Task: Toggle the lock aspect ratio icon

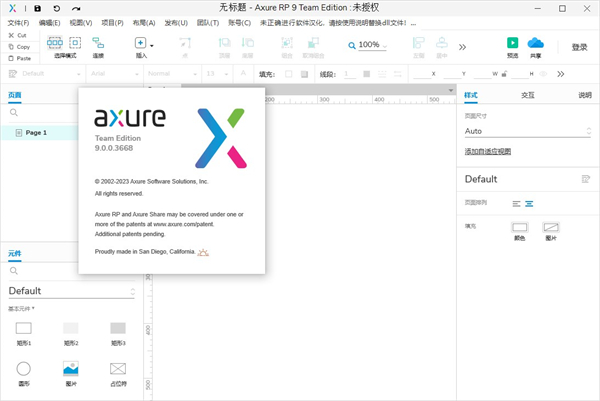Action: (504, 74)
